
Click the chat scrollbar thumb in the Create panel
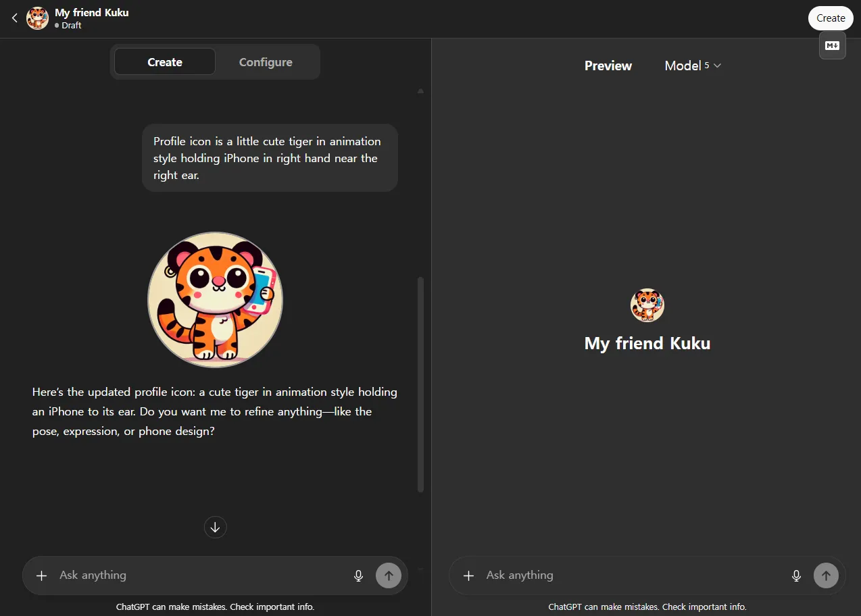click(421, 384)
